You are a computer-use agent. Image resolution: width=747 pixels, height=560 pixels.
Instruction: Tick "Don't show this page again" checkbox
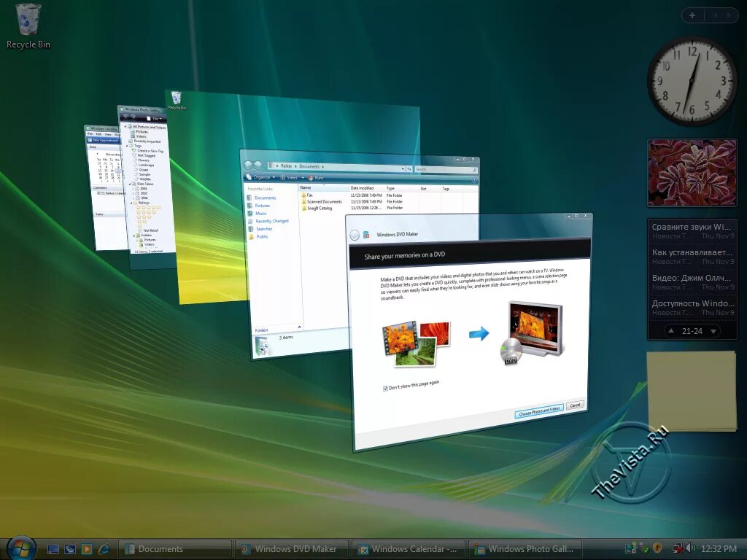pos(385,389)
